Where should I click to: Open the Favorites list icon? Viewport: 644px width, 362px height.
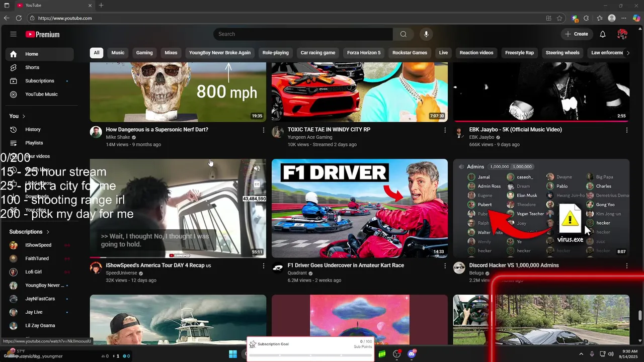click(x=600, y=18)
